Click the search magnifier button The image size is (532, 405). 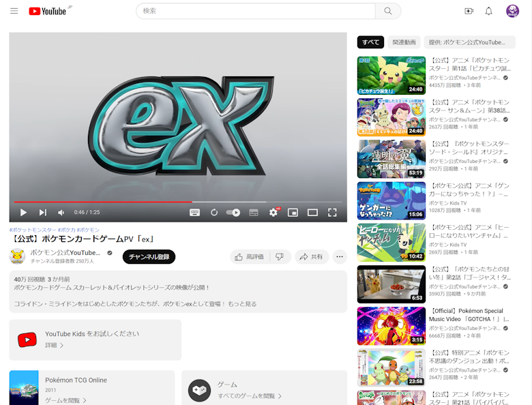[x=387, y=11]
